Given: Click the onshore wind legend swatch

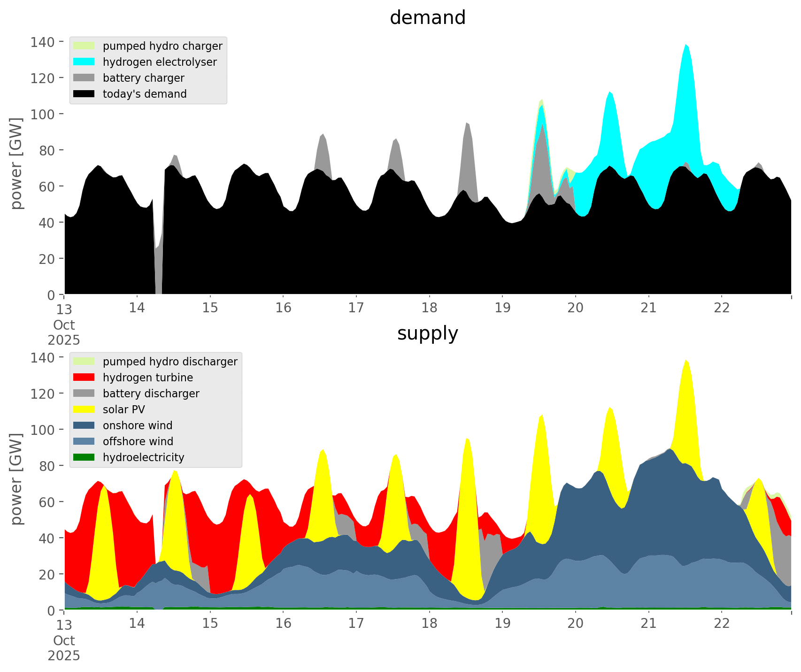Looking at the screenshot, I should pos(84,425).
